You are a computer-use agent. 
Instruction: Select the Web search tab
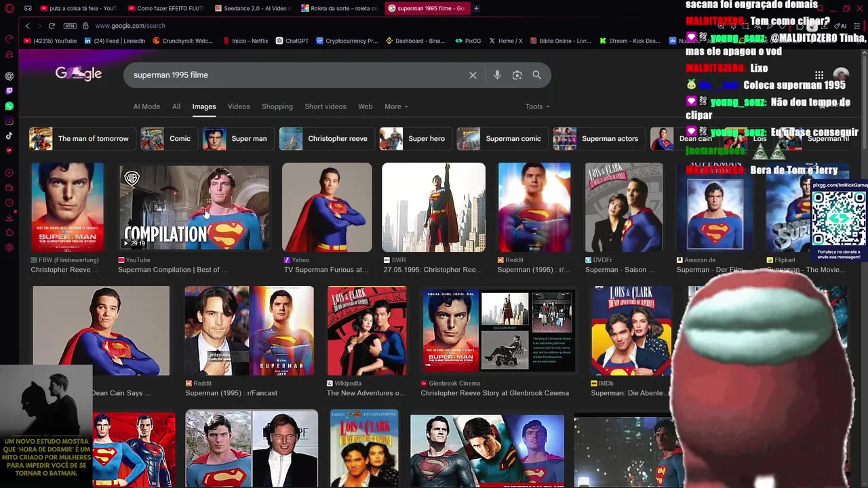click(366, 106)
